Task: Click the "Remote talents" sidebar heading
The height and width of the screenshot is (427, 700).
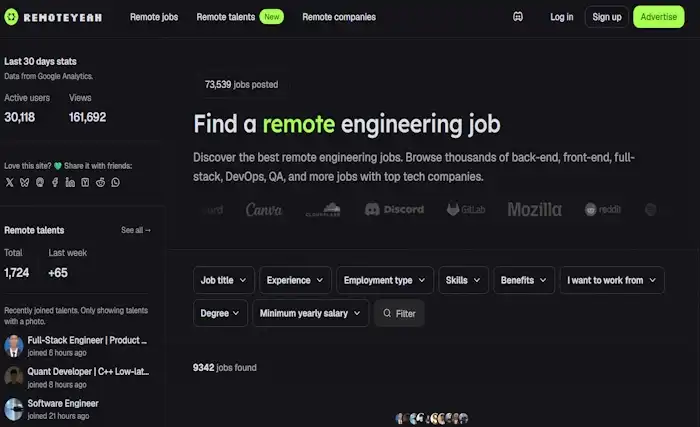Action: [34, 230]
